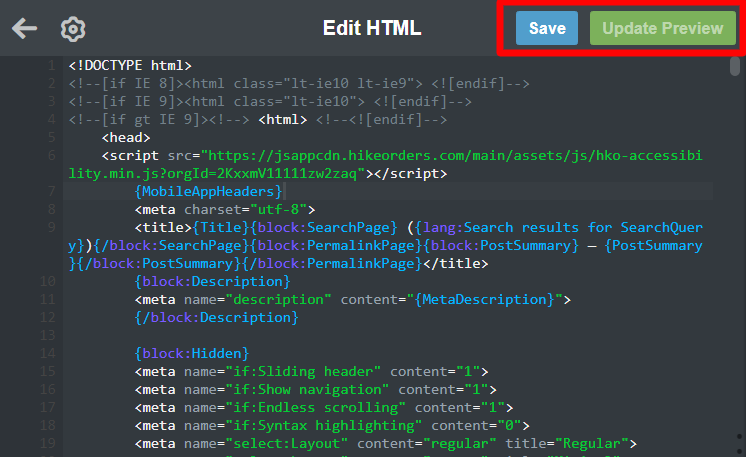This screenshot has width=746, height=457.
Task: Click the back arrow icon
Action: pos(24,29)
